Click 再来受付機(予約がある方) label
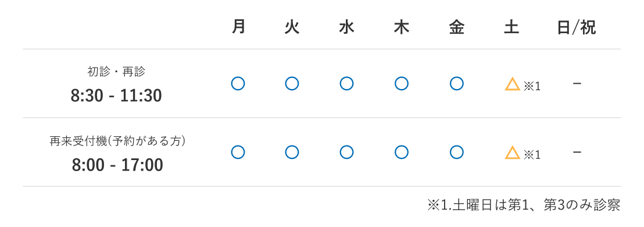 (117, 141)
